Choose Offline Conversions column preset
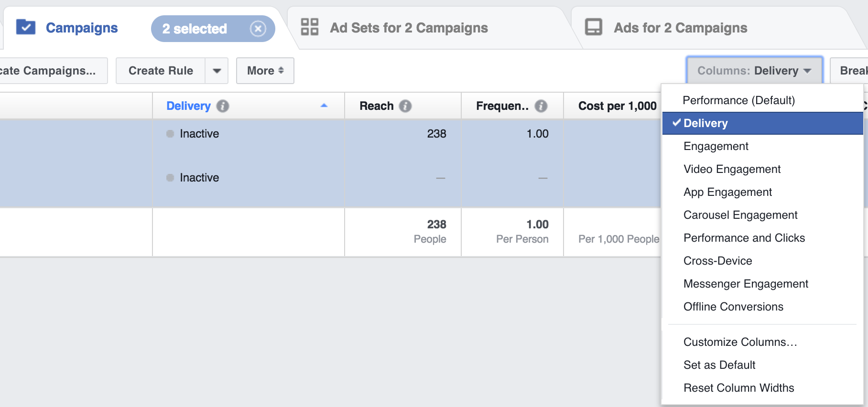The width and height of the screenshot is (868, 407). point(763,307)
